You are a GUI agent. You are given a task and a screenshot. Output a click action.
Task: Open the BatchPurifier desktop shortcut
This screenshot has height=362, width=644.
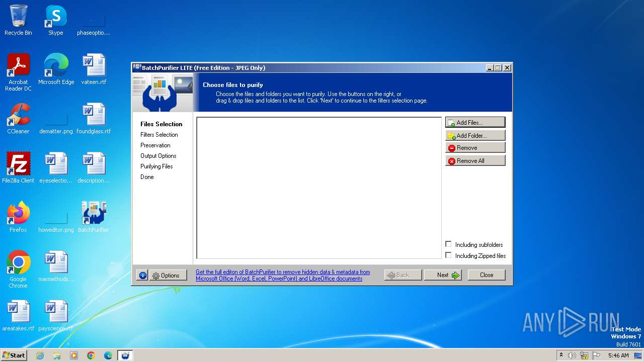[x=94, y=217]
